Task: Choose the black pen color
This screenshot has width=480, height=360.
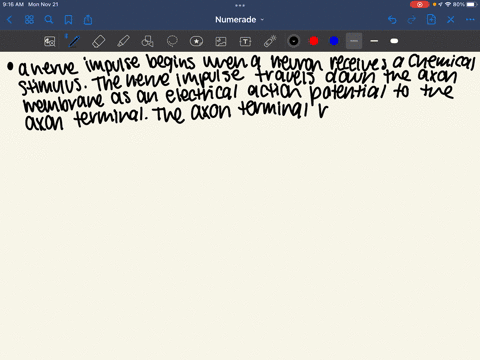Action: tap(294, 41)
